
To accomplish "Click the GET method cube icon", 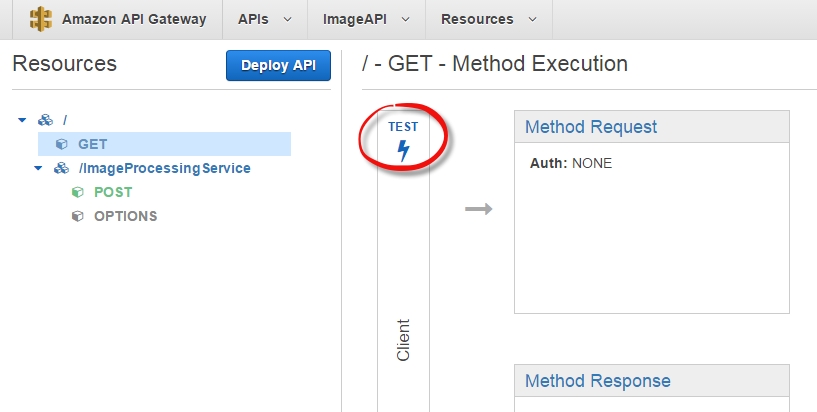I will 62,144.
